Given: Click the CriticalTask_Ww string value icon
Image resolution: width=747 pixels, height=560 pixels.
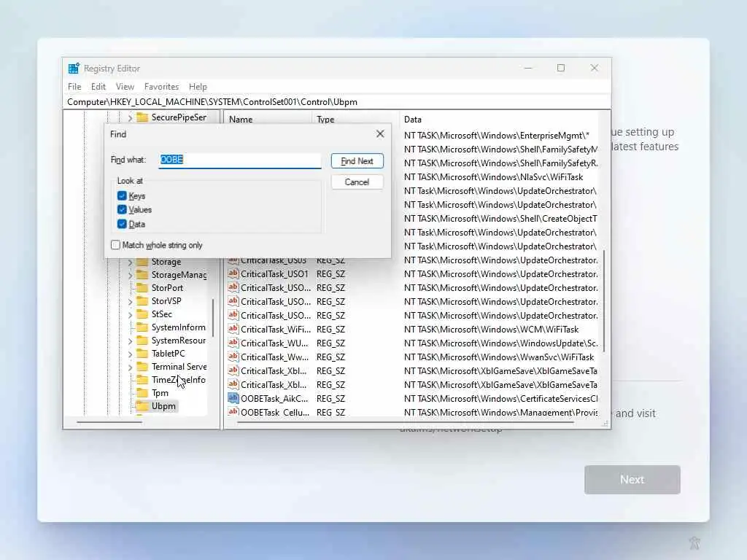Looking at the screenshot, I should pos(233,357).
